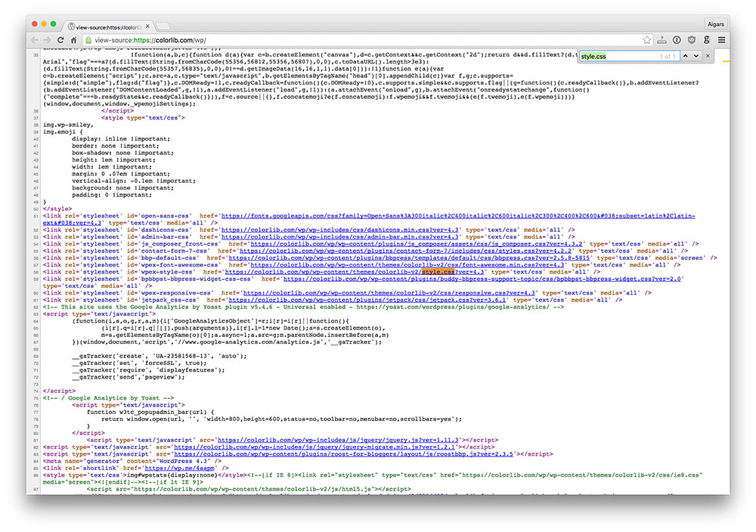Screen dimensions: 756x532
Task: Open the dashicons.min.css link
Action: coord(339,230)
